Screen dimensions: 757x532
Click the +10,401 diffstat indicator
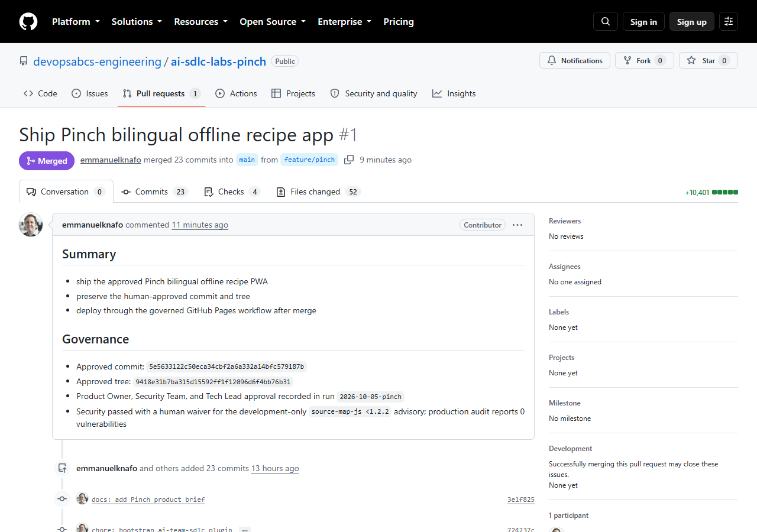point(711,192)
